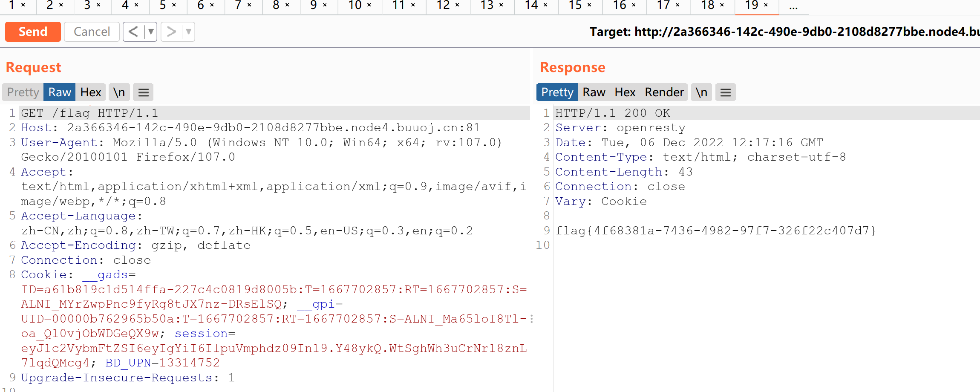Viewport: 980px width, 392px height.
Task: Select Repeater tab 8
Action: coord(276,5)
